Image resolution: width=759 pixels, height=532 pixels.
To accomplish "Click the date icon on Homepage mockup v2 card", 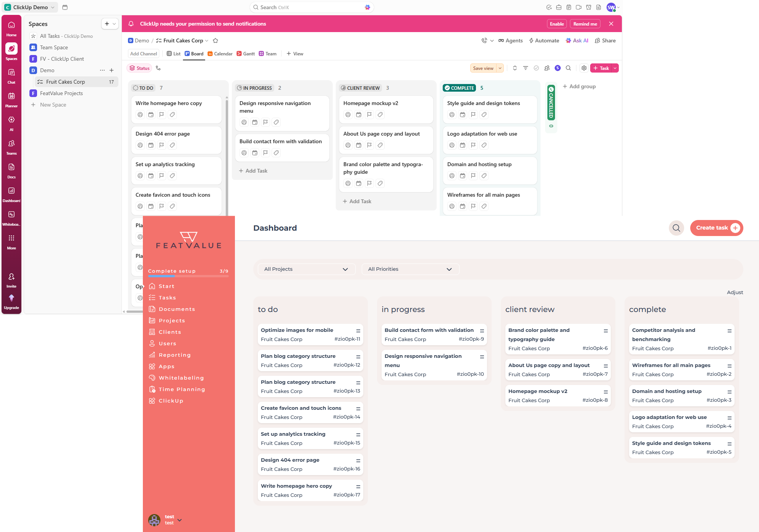I will [x=359, y=115].
